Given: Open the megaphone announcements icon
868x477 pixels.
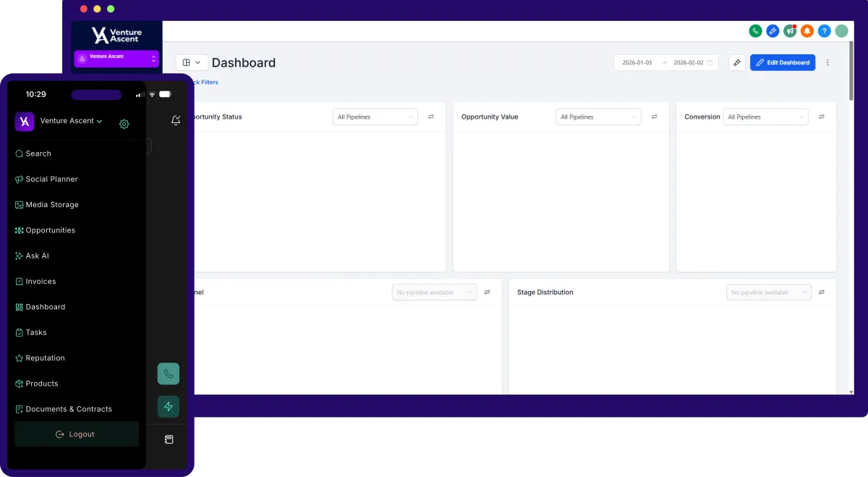Looking at the screenshot, I should (790, 31).
